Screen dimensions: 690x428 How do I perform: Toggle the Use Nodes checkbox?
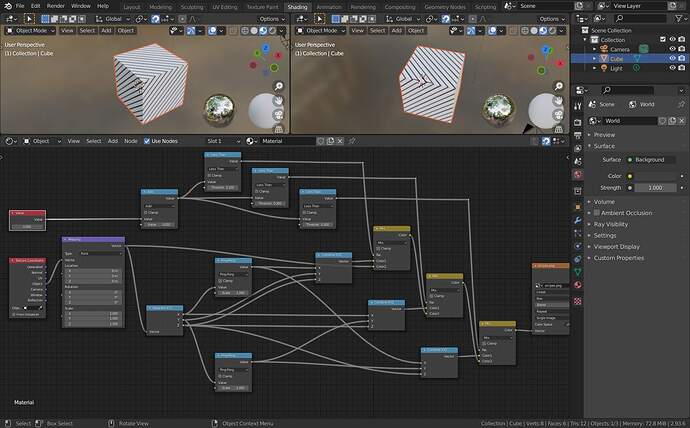(x=147, y=141)
